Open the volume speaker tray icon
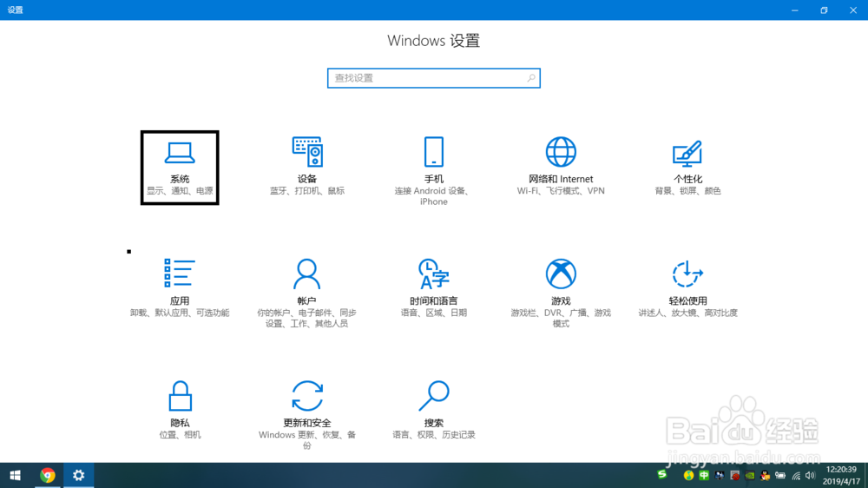The image size is (868, 488). tap(811, 475)
